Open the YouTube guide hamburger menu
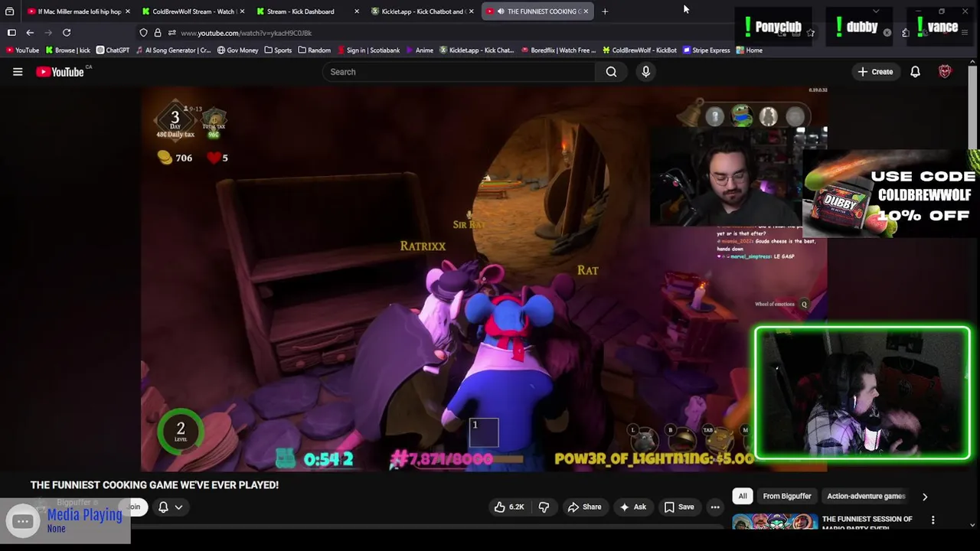 [x=18, y=72]
